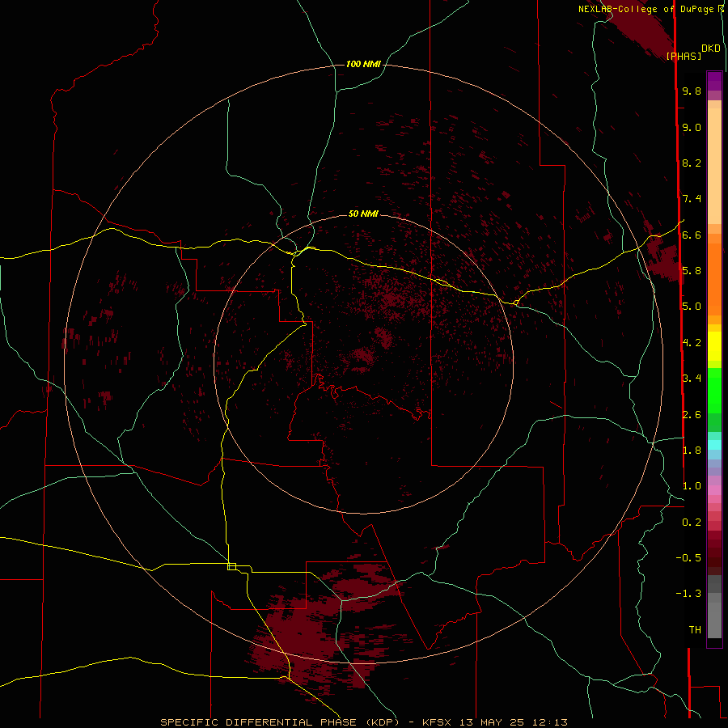Click the -0.5 legend value
This screenshot has height=728, width=728.
coord(688,558)
